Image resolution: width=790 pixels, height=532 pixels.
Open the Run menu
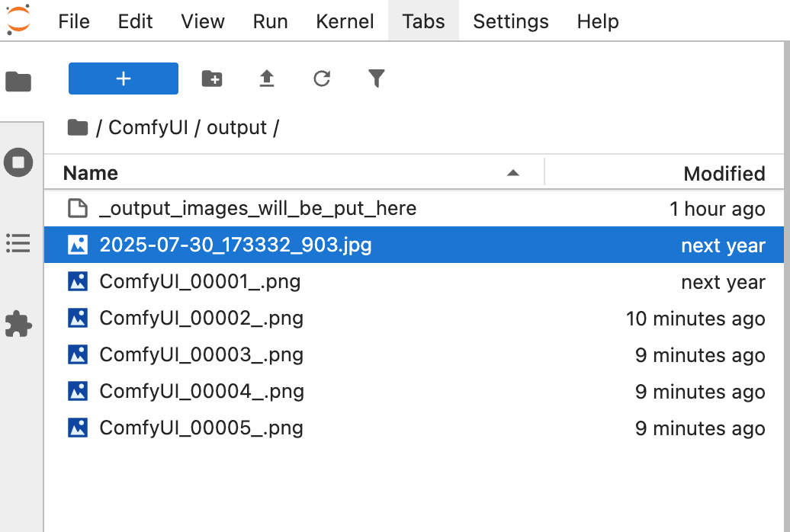pyautogui.click(x=270, y=21)
